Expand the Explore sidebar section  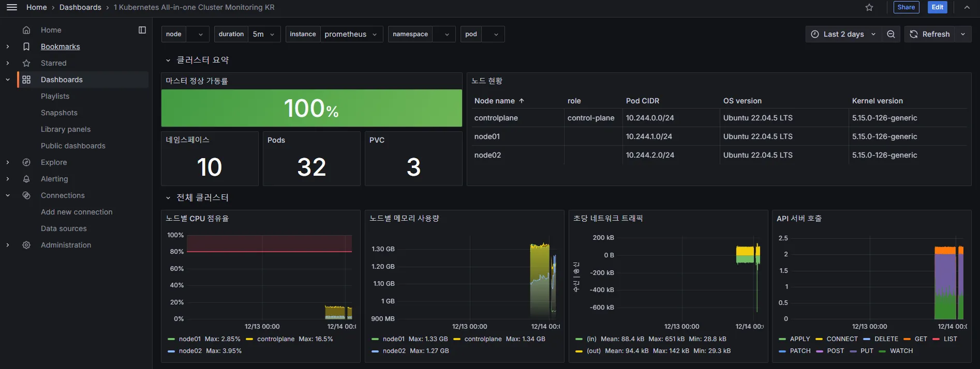pyautogui.click(x=8, y=162)
